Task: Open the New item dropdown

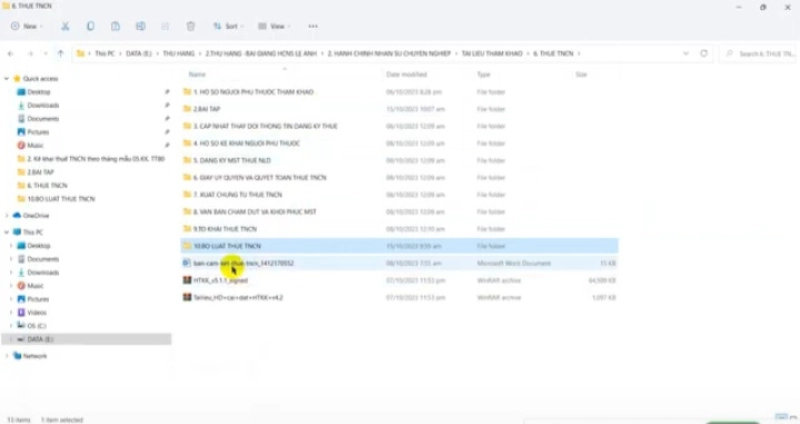Action: [28, 26]
